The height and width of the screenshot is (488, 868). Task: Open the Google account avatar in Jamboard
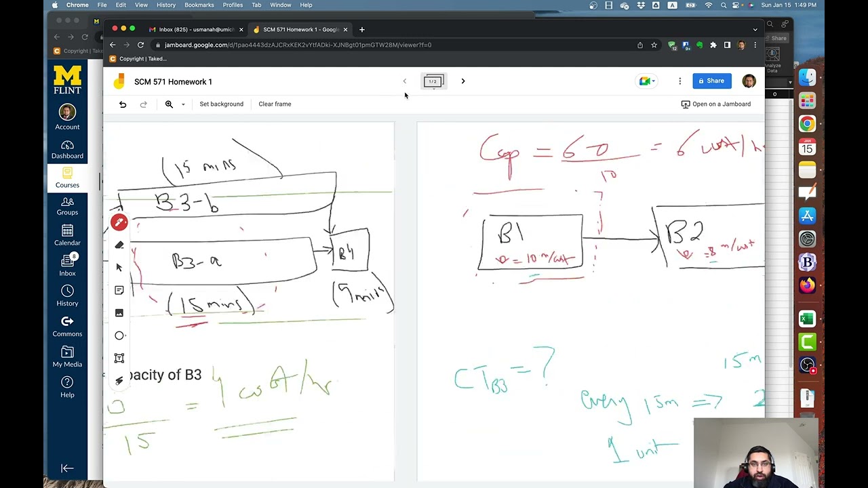point(749,81)
